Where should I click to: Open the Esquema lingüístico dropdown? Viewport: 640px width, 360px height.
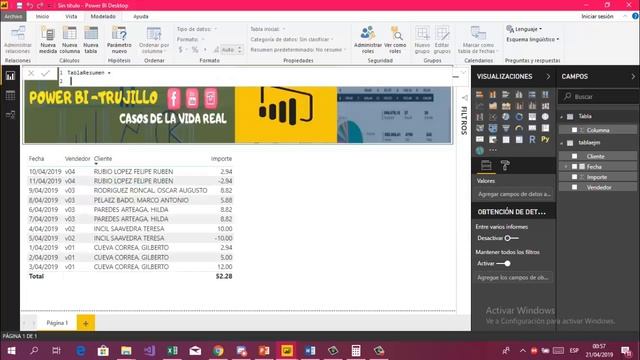click(x=533, y=40)
